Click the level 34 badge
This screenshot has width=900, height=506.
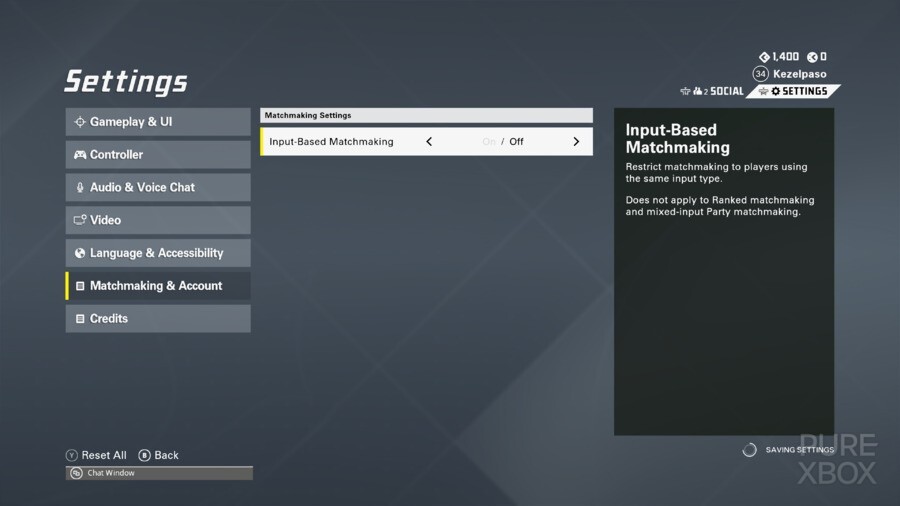pos(761,74)
